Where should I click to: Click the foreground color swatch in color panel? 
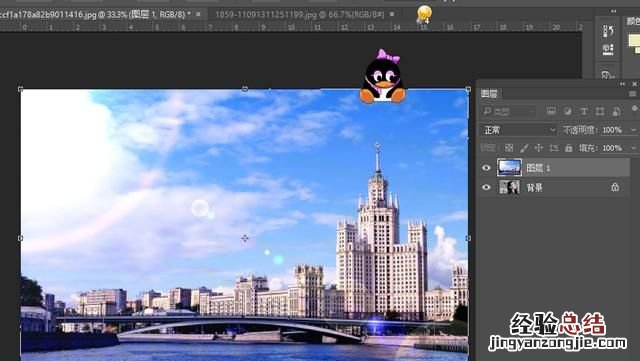pyautogui.click(x=634, y=40)
